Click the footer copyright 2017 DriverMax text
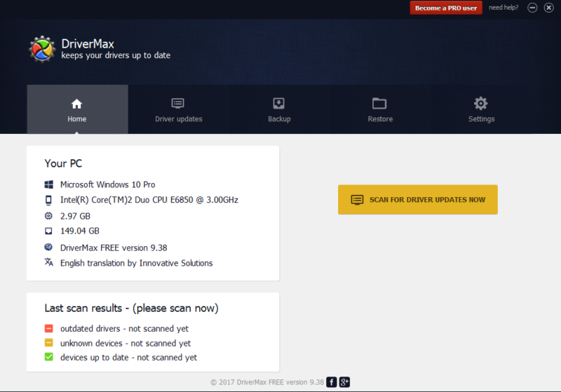 click(267, 382)
